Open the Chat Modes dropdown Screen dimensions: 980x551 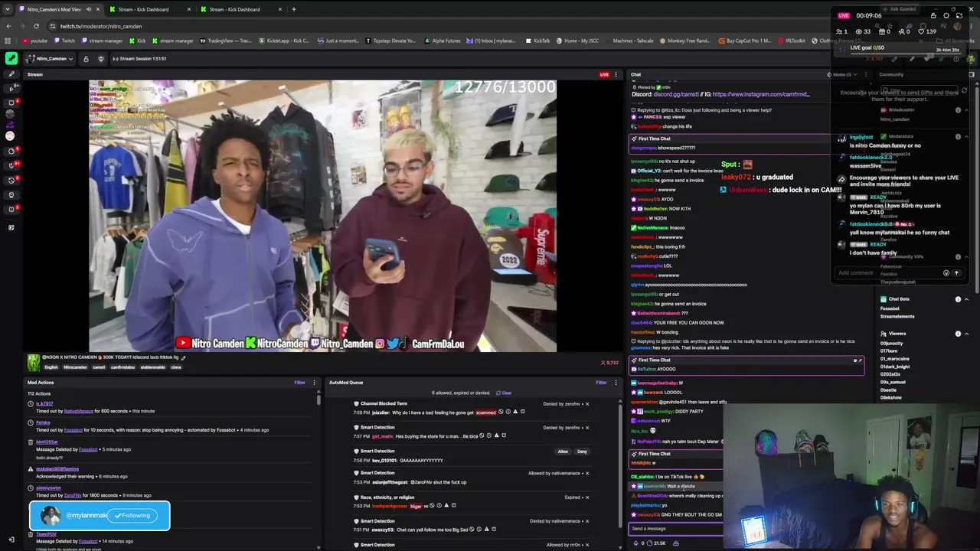click(x=842, y=75)
